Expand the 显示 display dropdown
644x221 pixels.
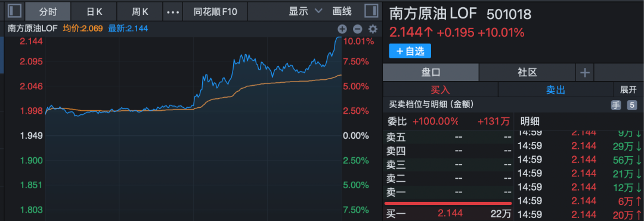coord(305,11)
